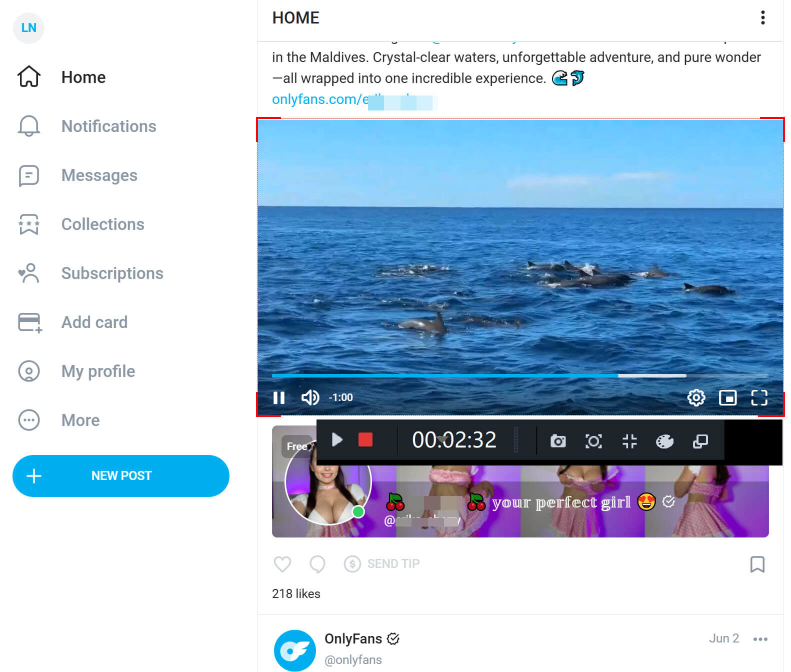Click the recorder toolbar play button

[x=337, y=440]
